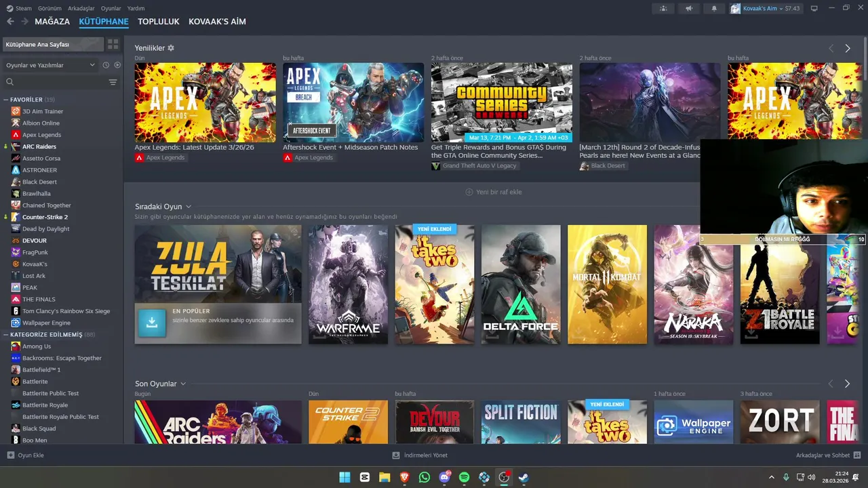Click the Arkadaşlar ve Sohbet chat icon
The height and width of the screenshot is (488, 868).
click(x=857, y=455)
